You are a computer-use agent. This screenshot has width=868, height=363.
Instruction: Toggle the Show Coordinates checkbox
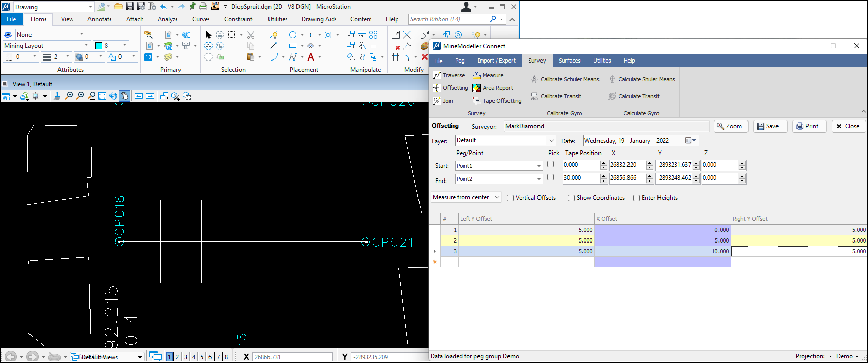(x=572, y=198)
